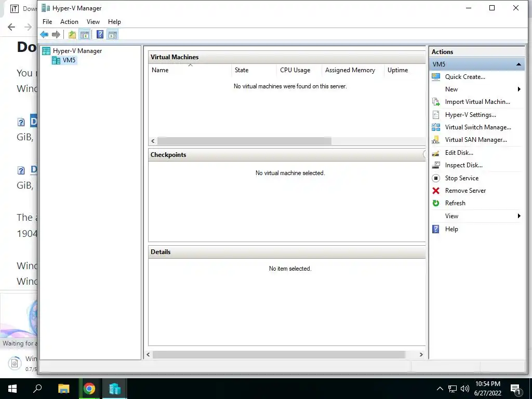Click Chrome back arrow behind Hyper-V window
The image size is (532, 399).
(11, 27)
